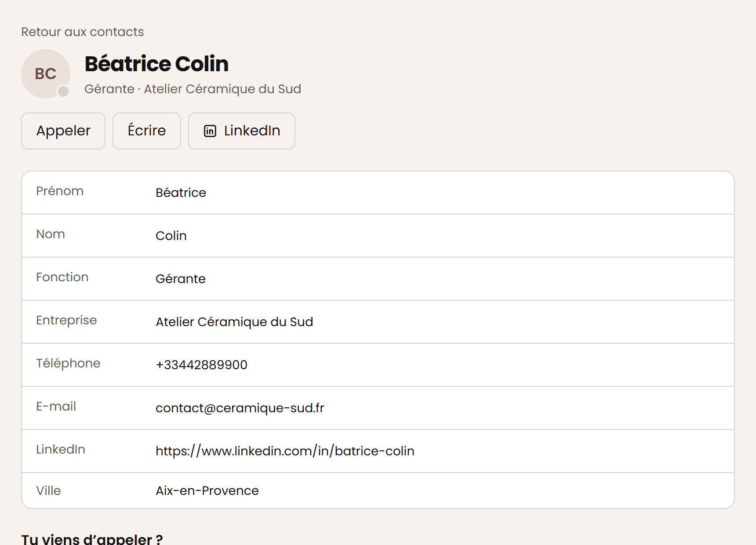Click the phone number +33442889900
The image size is (756, 545).
click(x=201, y=365)
